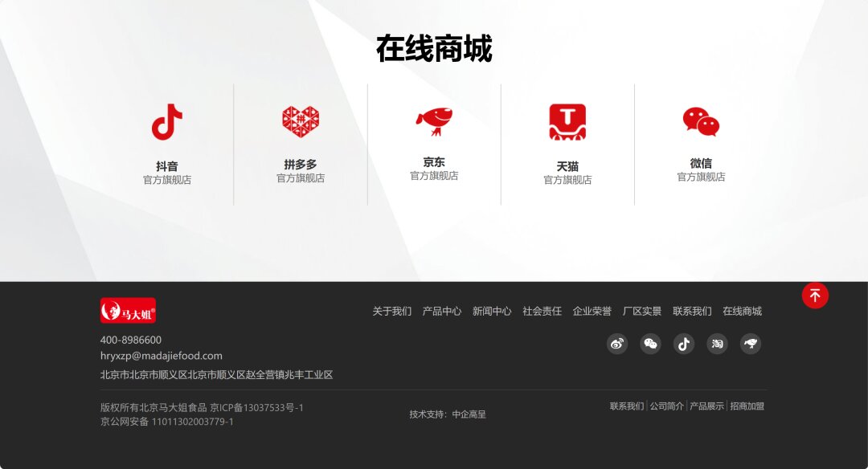The image size is (868, 469).
Task: Click the 新闻中心 link
Action: click(x=492, y=311)
